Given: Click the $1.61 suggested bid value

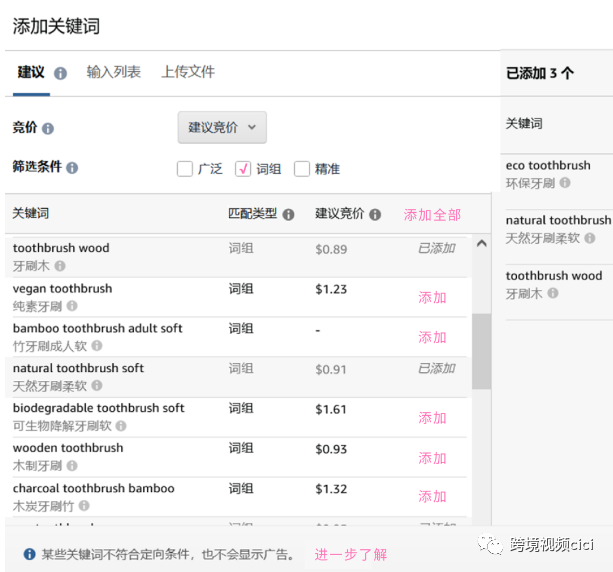Looking at the screenshot, I should (x=331, y=409).
